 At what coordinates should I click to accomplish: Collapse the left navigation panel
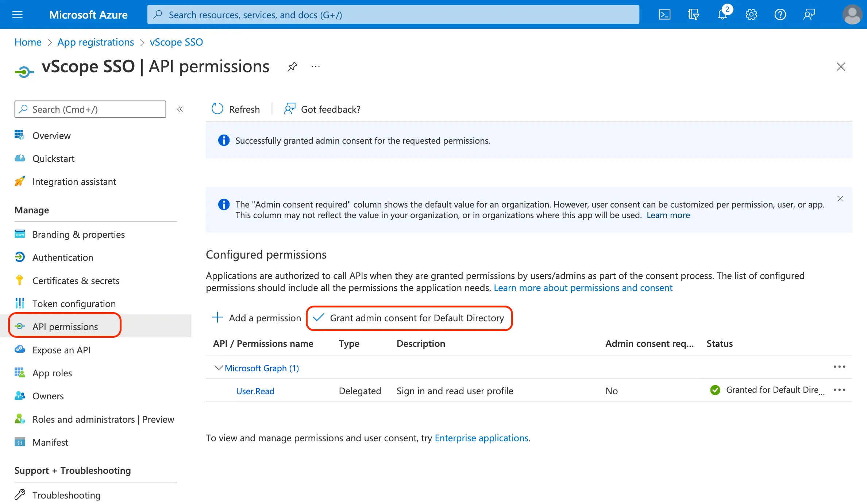click(180, 109)
